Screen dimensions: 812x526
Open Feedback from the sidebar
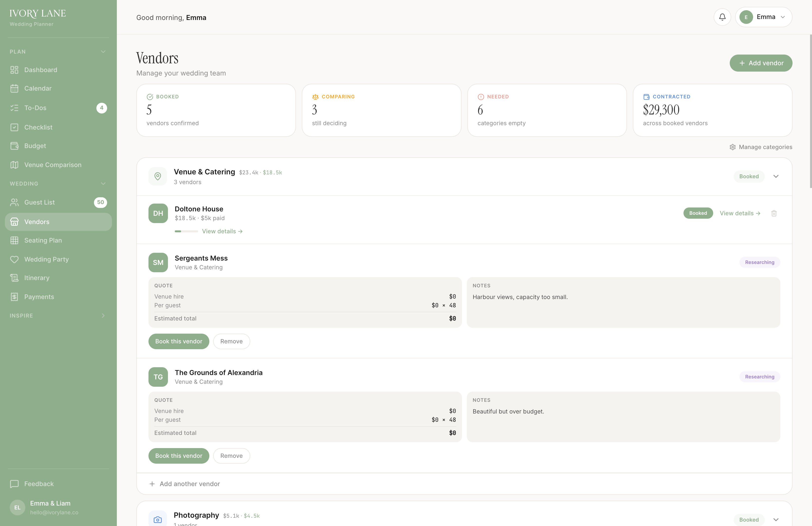39,484
